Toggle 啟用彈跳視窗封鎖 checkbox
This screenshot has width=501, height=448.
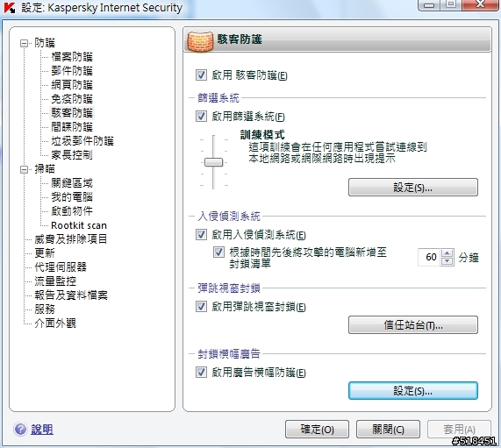[201, 307]
